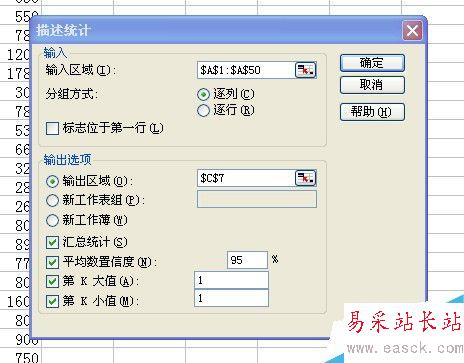Click the K-th largest value field
The height and width of the screenshot is (363, 464).
pyautogui.click(x=231, y=280)
